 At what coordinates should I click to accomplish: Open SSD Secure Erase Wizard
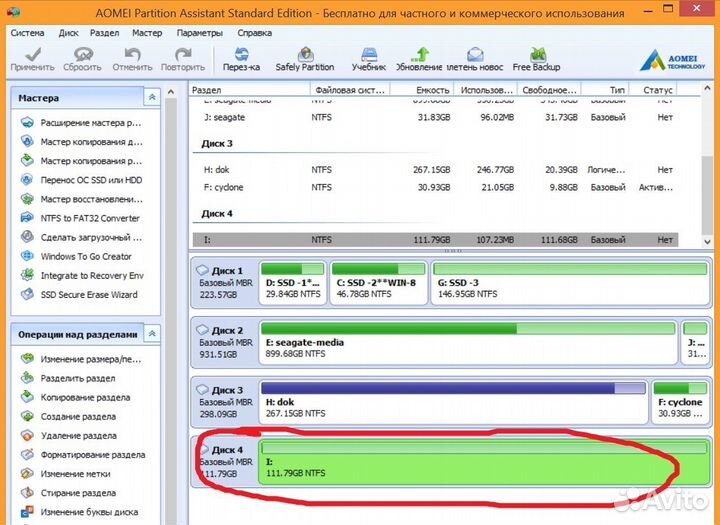(89, 295)
